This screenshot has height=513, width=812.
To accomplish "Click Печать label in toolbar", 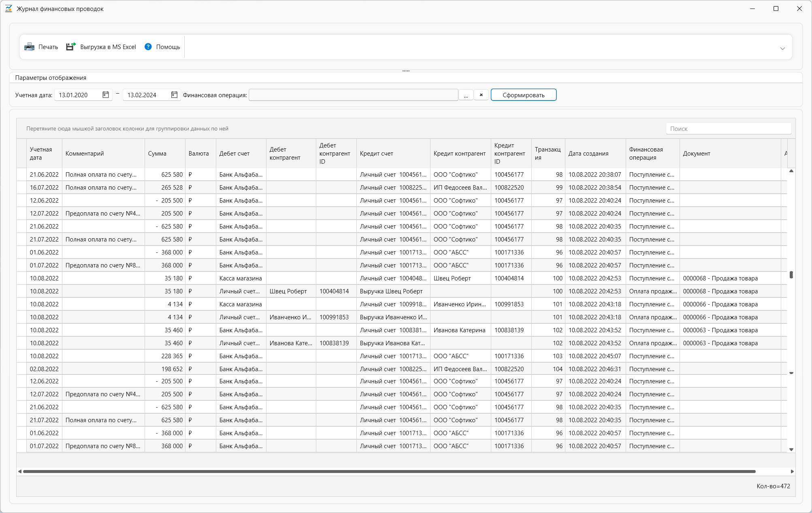I will [48, 47].
